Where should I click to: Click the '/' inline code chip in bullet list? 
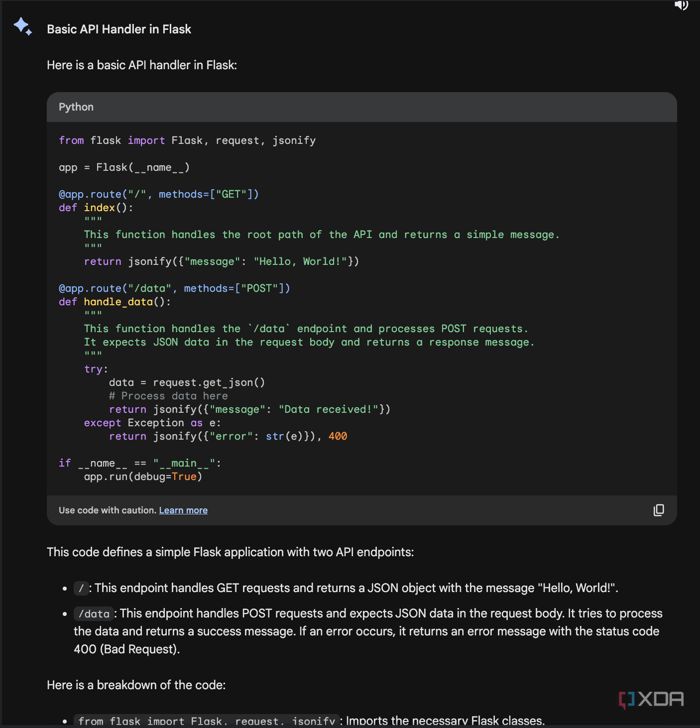click(81, 588)
